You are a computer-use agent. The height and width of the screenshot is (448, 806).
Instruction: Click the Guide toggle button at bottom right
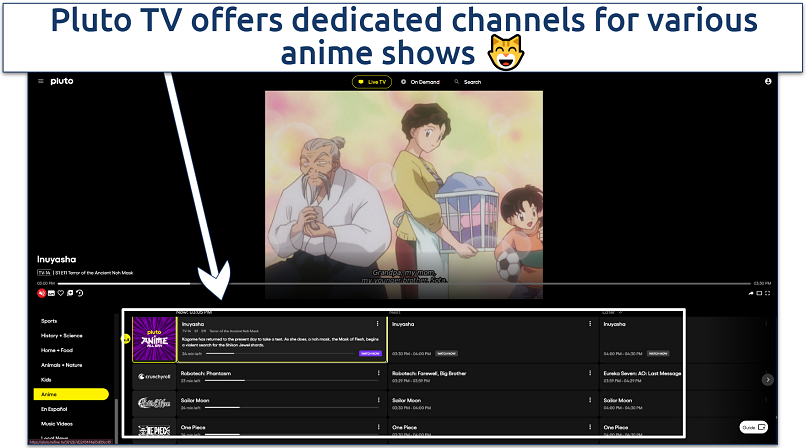coord(754,426)
